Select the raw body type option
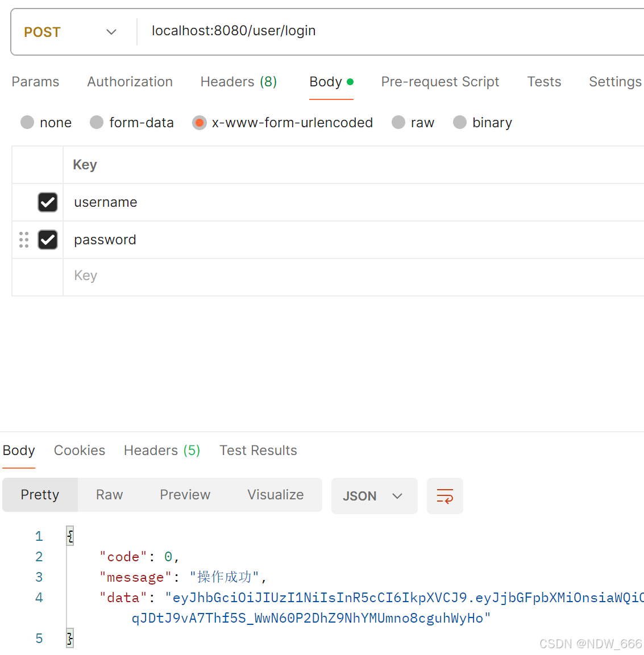The image size is (644, 655). [398, 122]
